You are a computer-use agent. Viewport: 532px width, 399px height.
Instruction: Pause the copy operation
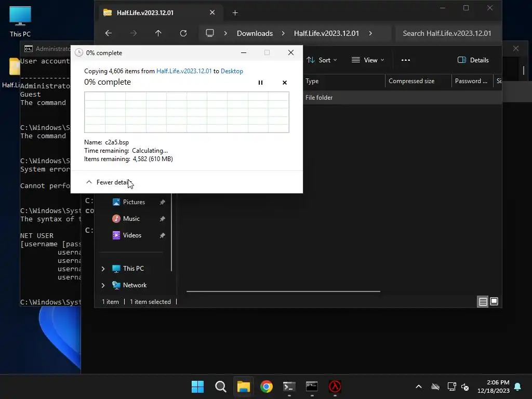261,83
